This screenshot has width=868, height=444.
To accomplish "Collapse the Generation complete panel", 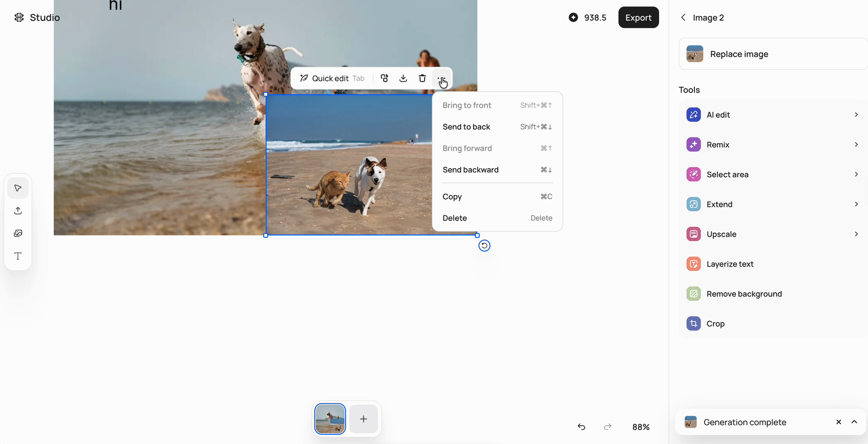I will [x=854, y=422].
